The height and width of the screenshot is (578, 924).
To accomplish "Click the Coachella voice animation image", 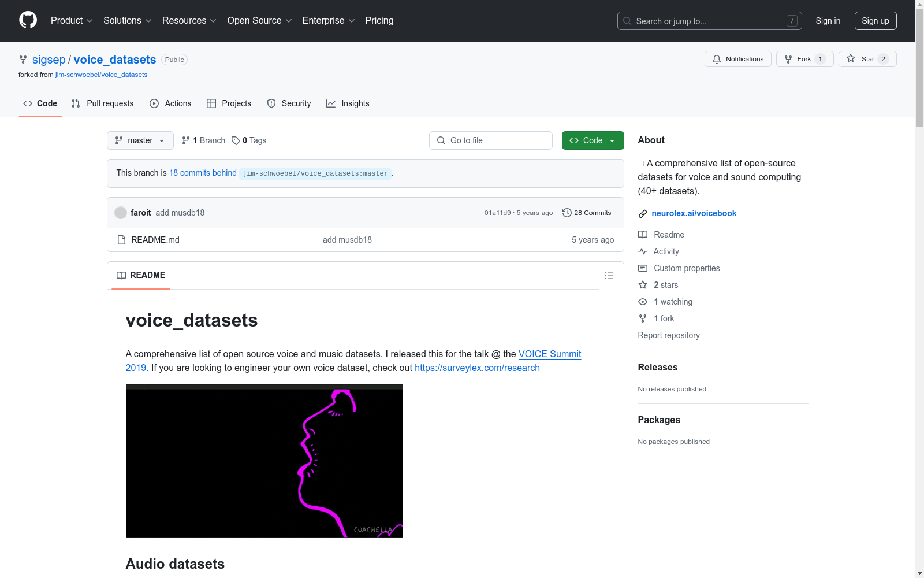I will click(264, 461).
